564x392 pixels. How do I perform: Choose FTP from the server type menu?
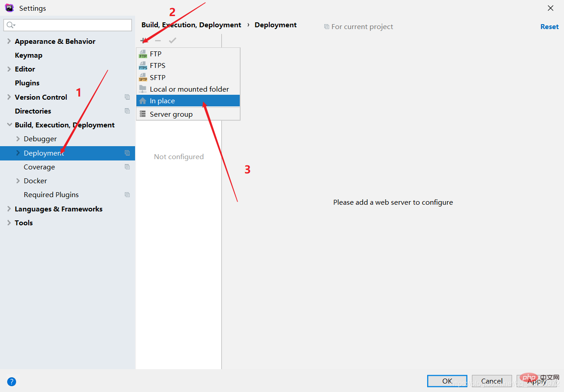[x=188, y=54]
